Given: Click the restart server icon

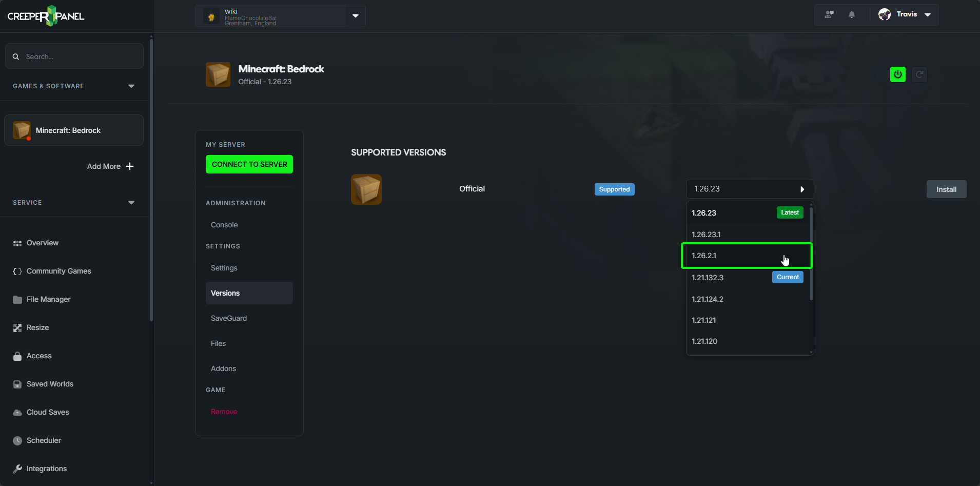Looking at the screenshot, I should click(919, 74).
